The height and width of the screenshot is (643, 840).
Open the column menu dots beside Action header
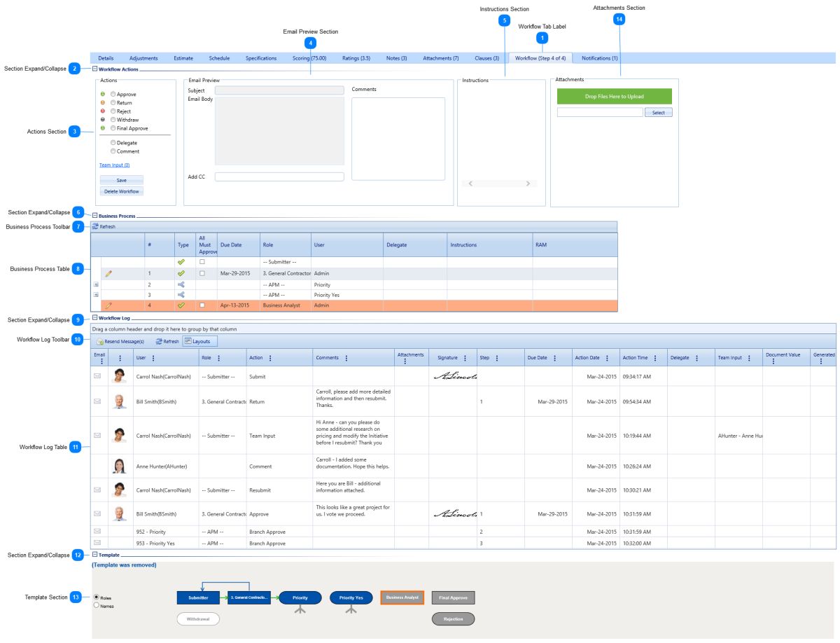tap(271, 358)
